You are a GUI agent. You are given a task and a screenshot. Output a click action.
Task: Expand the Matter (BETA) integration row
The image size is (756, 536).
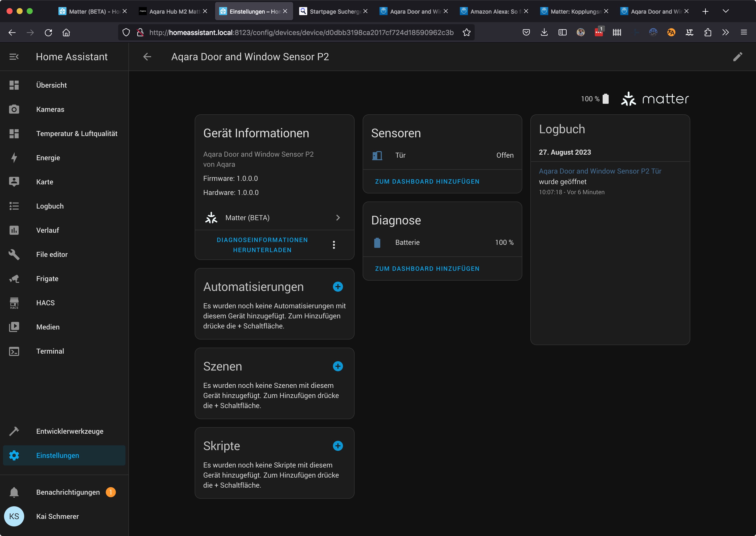(x=274, y=218)
